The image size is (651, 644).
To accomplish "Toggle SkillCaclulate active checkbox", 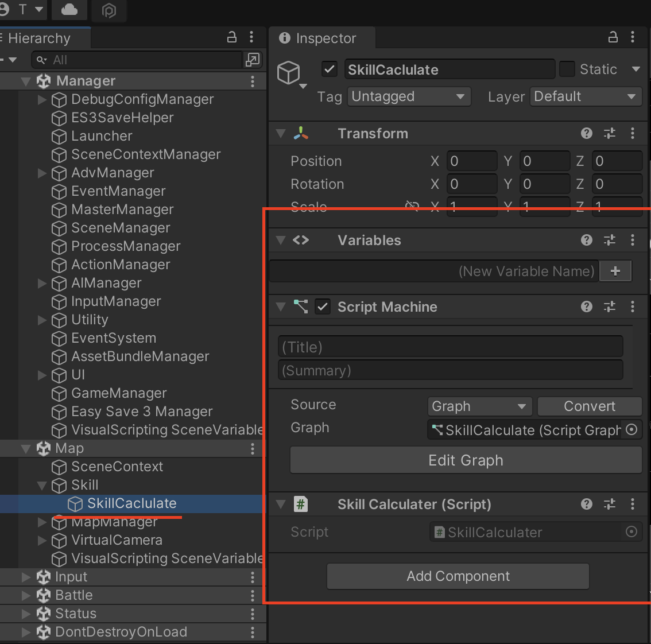I will [330, 69].
